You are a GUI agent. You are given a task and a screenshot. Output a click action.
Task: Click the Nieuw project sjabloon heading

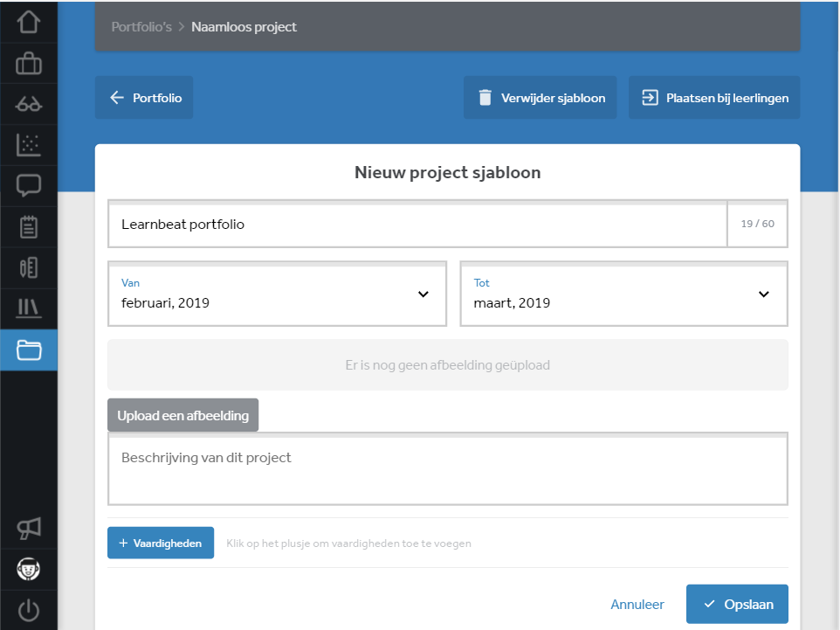(448, 173)
